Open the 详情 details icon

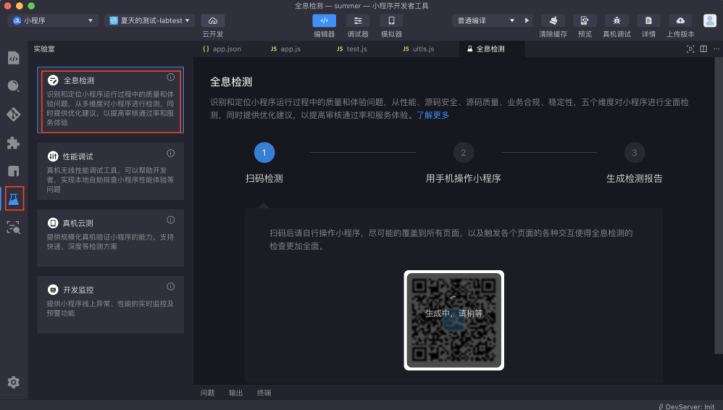648,21
